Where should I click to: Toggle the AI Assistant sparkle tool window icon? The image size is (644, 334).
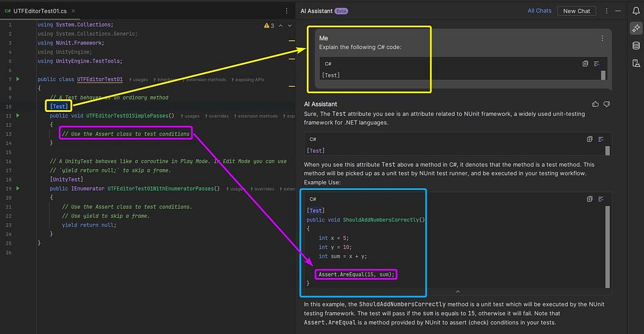click(636, 28)
